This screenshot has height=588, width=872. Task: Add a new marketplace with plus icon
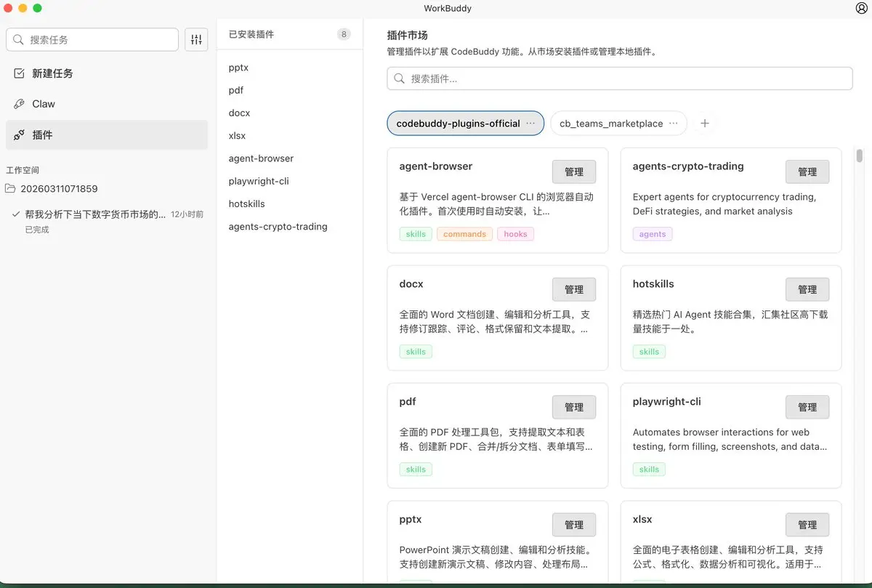click(704, 124)
